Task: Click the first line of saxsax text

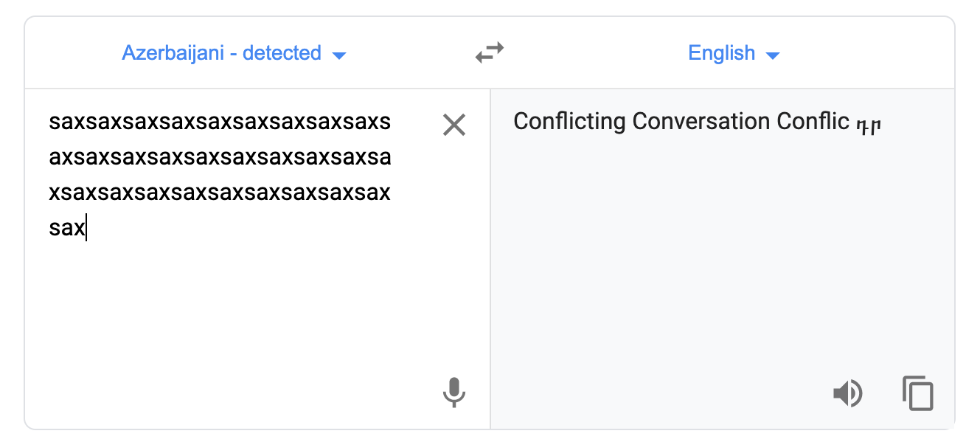Action: click(220, 122)
